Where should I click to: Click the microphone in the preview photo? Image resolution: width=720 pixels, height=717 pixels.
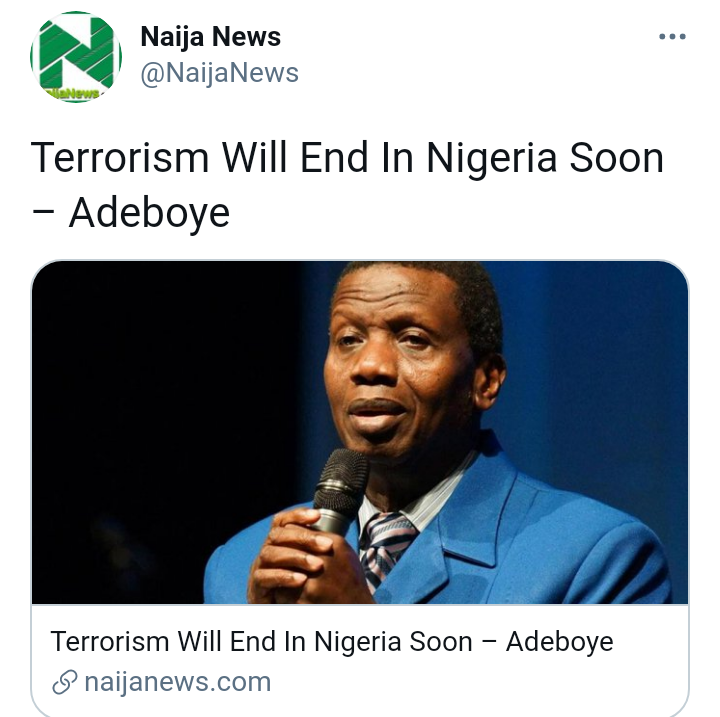(340, 491)
